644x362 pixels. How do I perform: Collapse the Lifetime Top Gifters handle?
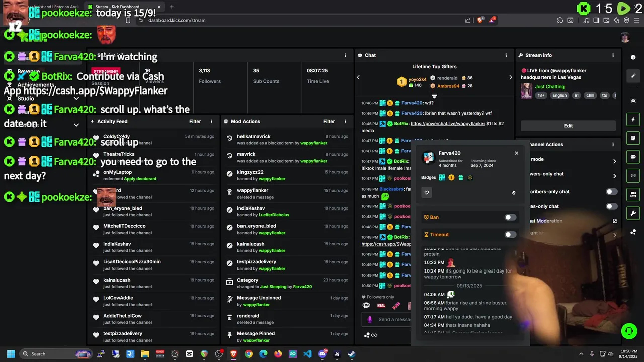point(434,96)
